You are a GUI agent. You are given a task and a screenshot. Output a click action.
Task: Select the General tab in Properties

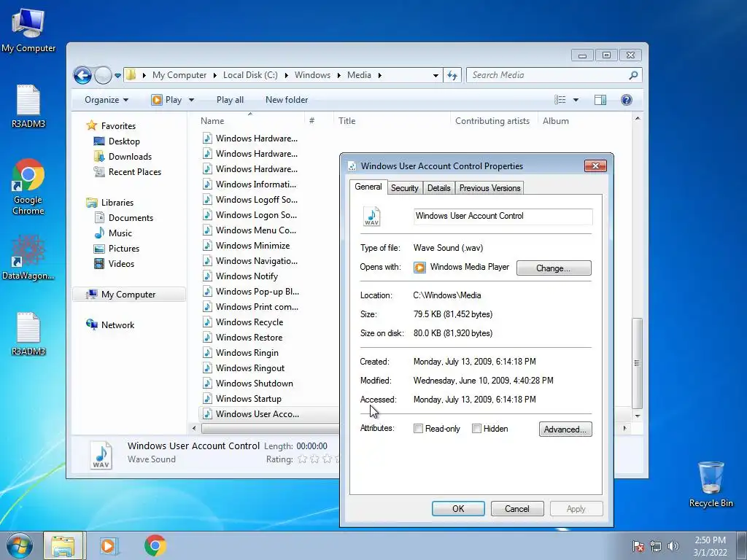coord(368,187)
